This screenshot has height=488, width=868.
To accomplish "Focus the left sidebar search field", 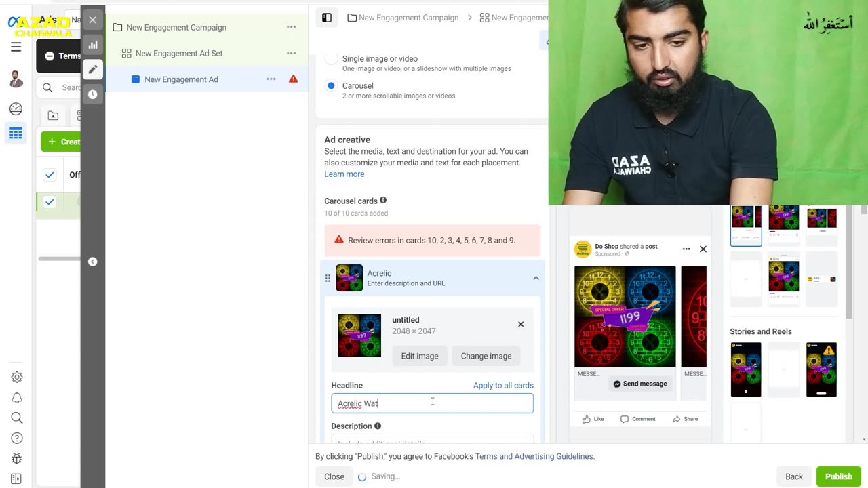I will (x=60, y=87).
